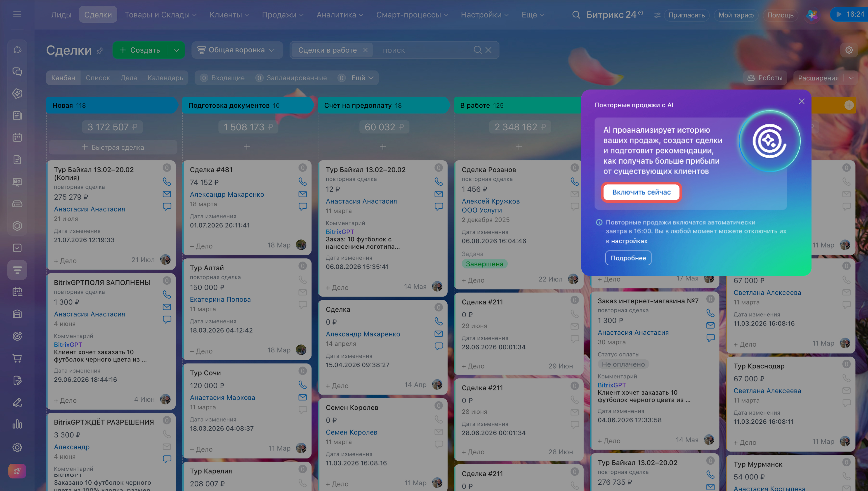Open the settings gear at top right
The height and width of the screenshot is (491, 868).
(849, 50)
